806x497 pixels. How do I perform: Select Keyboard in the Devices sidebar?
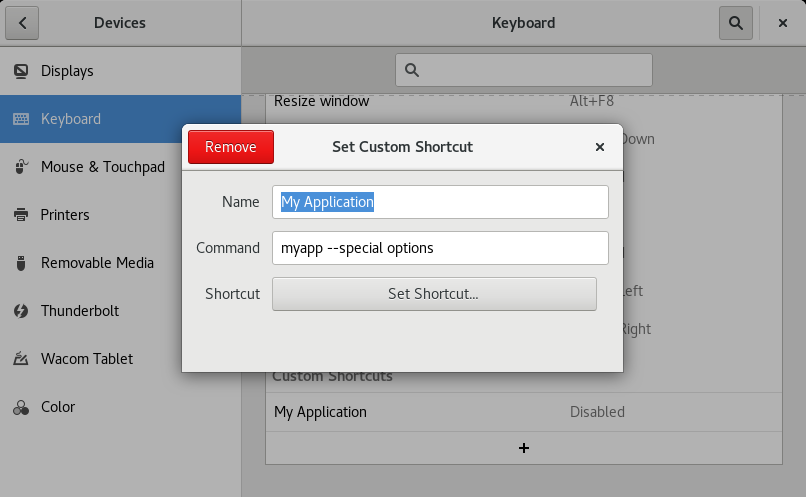tap(120, 119)
